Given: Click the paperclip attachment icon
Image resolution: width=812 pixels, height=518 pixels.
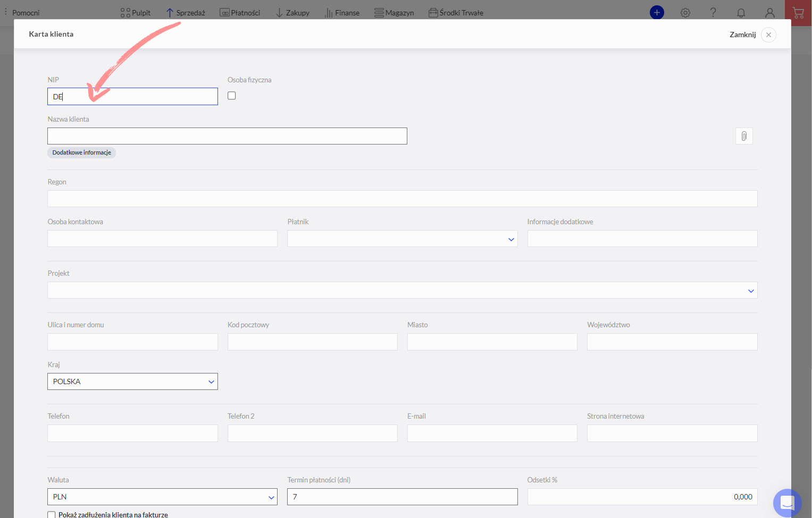Looking at the screenshot, I should coord(744,136).
